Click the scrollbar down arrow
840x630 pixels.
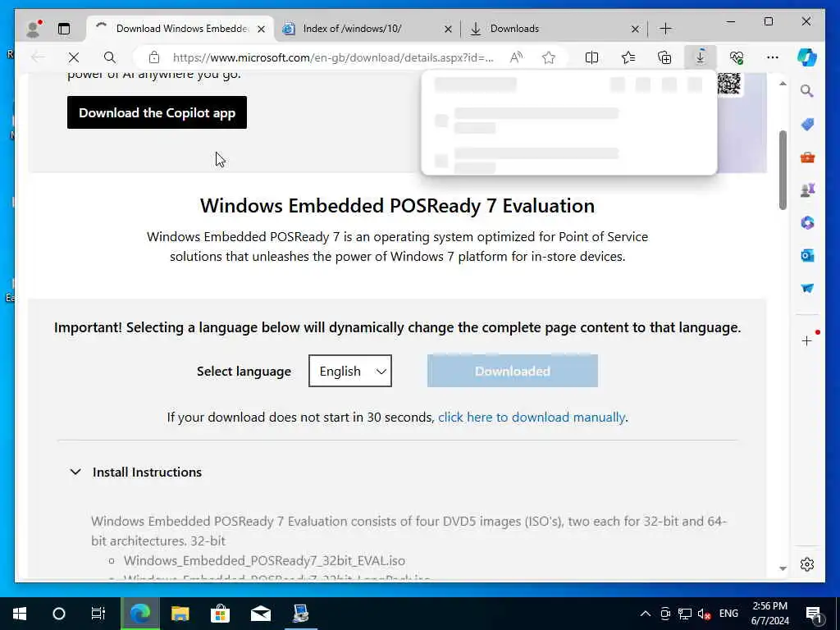click(783, 568)
